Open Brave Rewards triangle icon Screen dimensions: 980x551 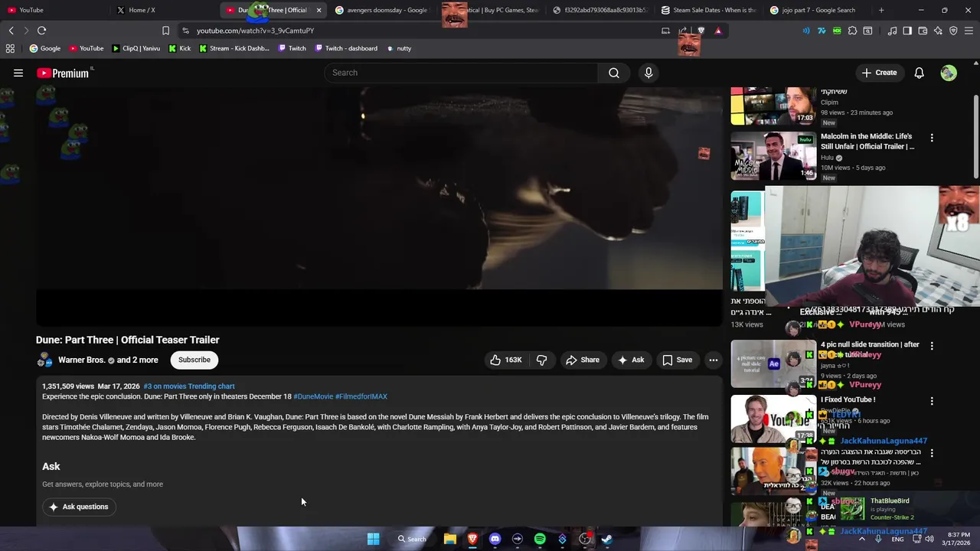point(718,31)
